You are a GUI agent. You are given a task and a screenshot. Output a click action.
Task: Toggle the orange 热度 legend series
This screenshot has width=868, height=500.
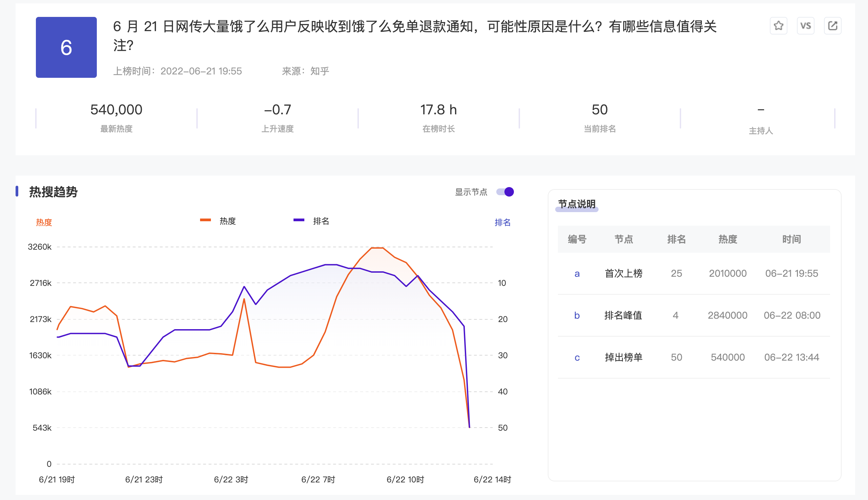coord(218,221)
